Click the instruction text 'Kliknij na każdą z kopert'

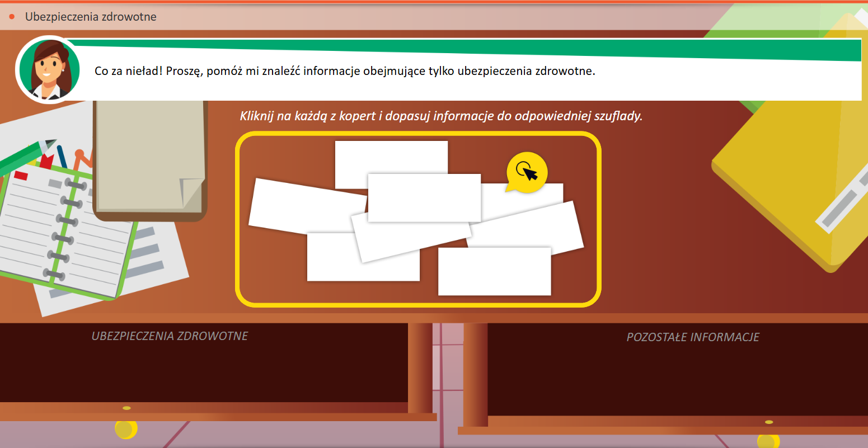(441, 116)
